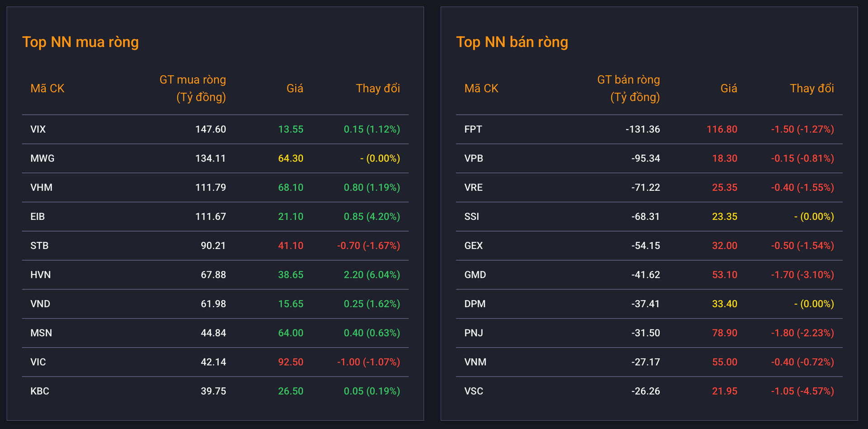The width and height of the screenshot is (868, 429).
Task: Click change value -1.00 (-1.07%)
Action: (x=368, y=362)
